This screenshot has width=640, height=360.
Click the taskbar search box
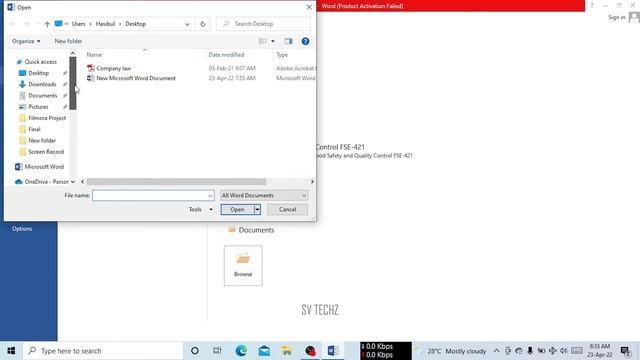[103, 351]
